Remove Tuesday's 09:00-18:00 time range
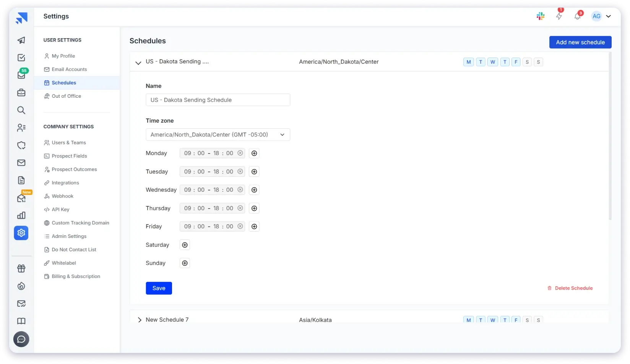 (x=240, y=171)
